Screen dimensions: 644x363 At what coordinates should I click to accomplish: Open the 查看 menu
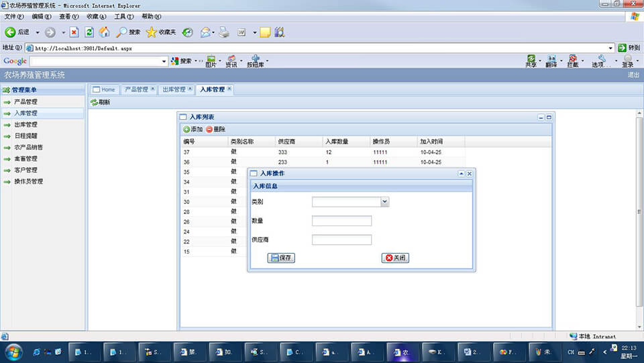point(68,16)
